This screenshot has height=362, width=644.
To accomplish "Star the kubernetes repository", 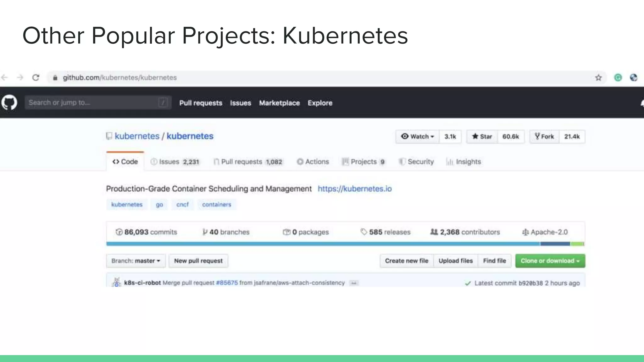I will [482, 136].
